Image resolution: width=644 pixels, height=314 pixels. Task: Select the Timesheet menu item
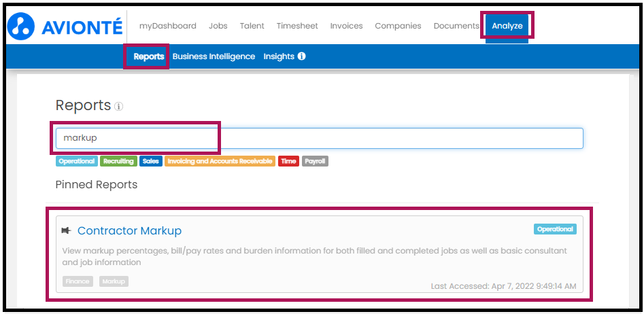click(x=297, y=26)
